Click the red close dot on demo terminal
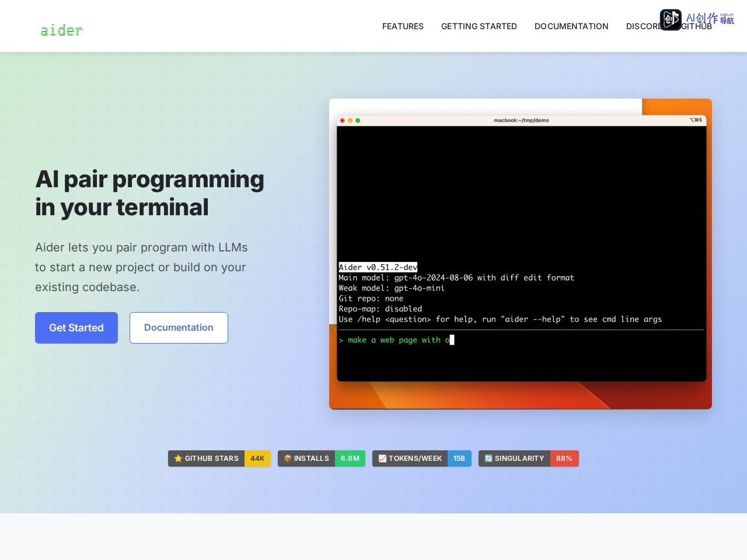This screenshot has height=560, width=747. click(x=343, y=120)
